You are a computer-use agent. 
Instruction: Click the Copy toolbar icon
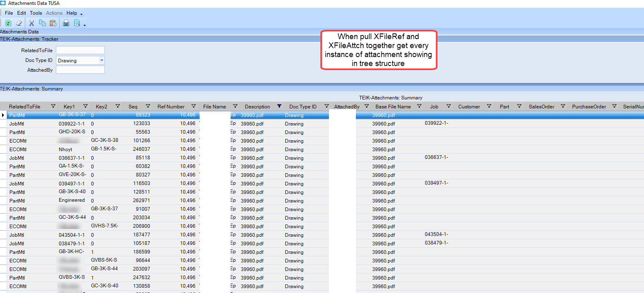pyautogui.click(x=42, y=23)
